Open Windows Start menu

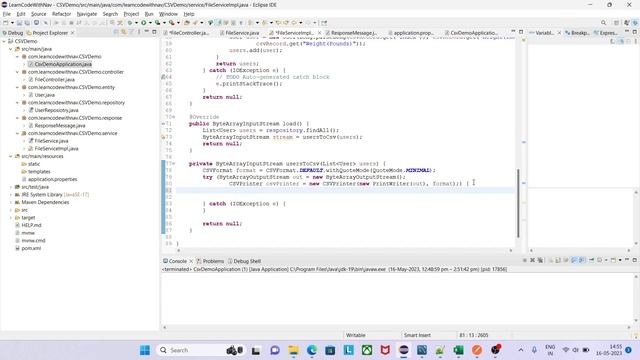click(144, 350)
